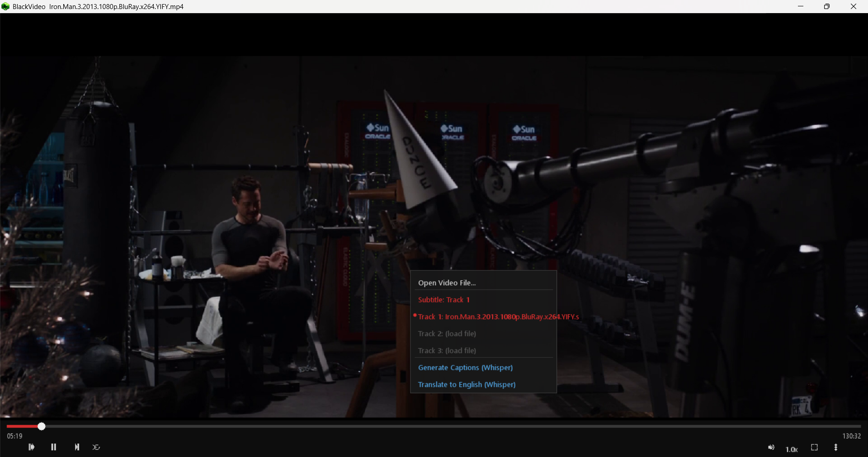Click the title Iron.Man.3.2013.1080p.BluRay.x264.YIFY.mp4
The height and width of the screenshot is (457, 868).
[x=116, y=7]
